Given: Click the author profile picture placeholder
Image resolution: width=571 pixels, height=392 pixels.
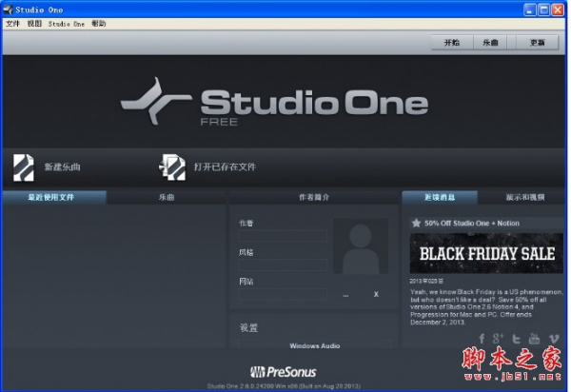Looking at the screenshot, I should click(361, 245).
